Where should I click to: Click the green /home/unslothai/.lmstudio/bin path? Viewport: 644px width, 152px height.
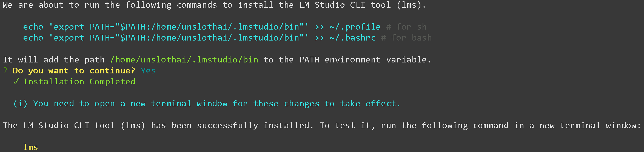(x=184, y=60)
